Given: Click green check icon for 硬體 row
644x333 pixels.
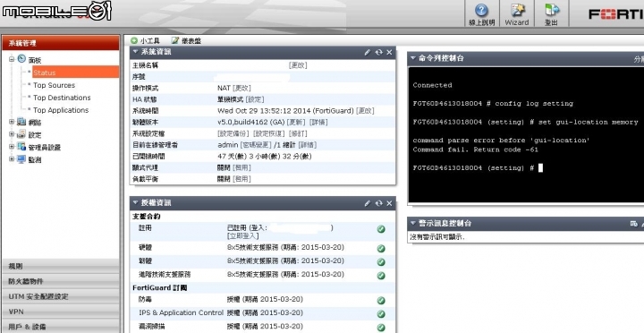Looking at the screenshot, I should [381, 248].
